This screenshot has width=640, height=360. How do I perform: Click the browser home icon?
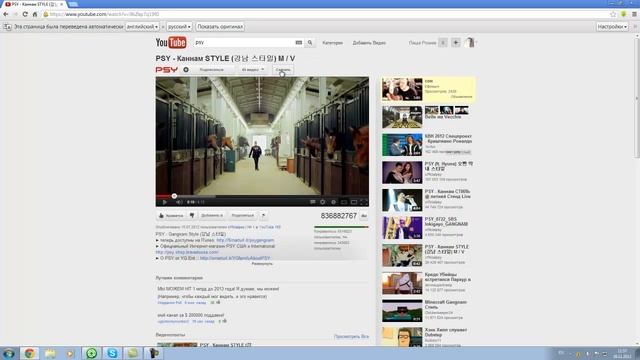pos(35,14)
